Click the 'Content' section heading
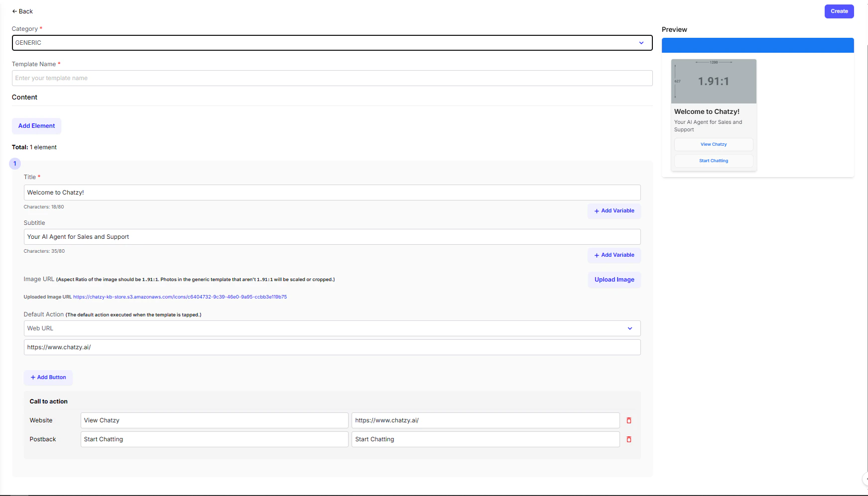 click(x=24, y=98)
